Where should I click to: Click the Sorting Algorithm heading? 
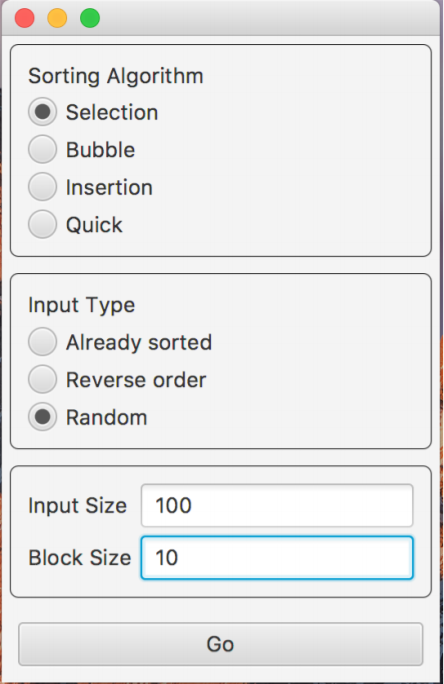point(116,76)
